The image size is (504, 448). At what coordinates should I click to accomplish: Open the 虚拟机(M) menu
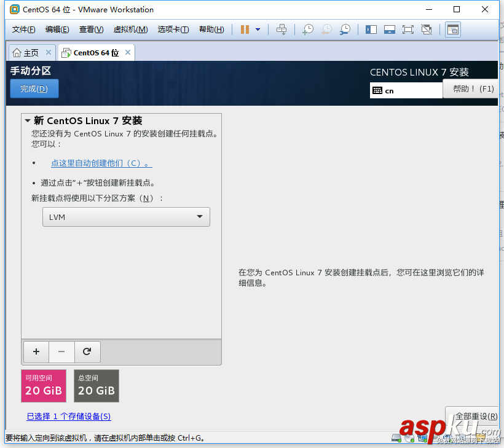[130, 29]
